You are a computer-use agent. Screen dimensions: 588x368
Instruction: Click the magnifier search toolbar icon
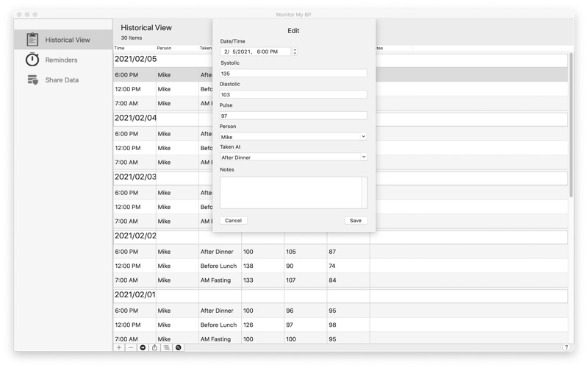tap(179, 347)
